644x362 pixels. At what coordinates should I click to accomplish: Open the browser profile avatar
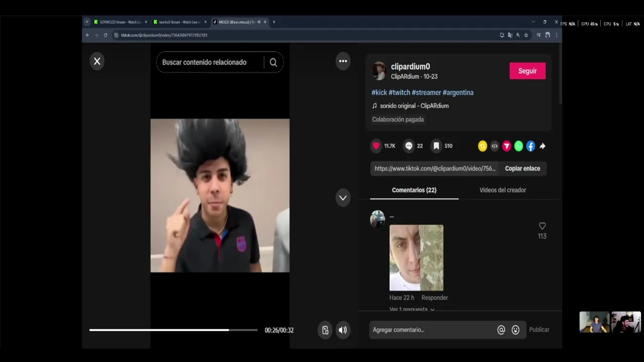coord(547,35)
